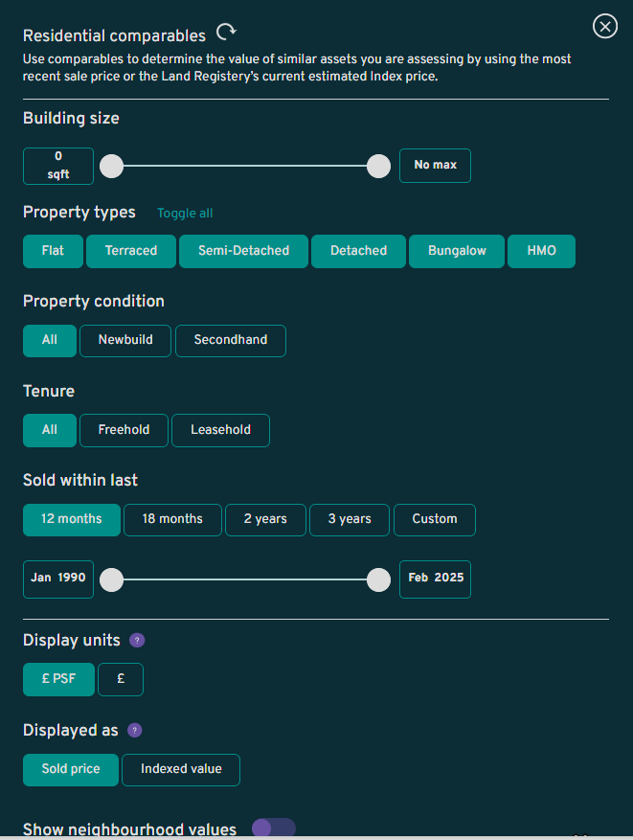Select Newbuild property condition

click(x=125, y=340)
